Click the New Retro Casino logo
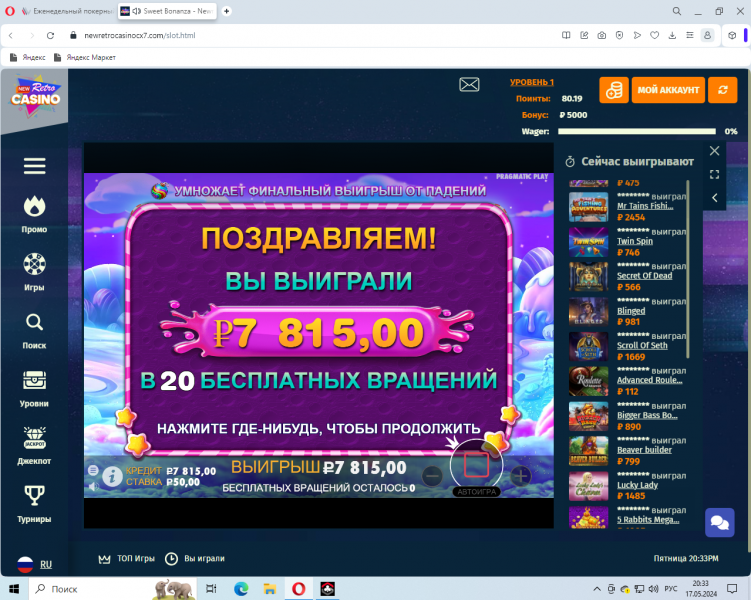Viewport: 751px width, 600px height. [x=35, y=95]
